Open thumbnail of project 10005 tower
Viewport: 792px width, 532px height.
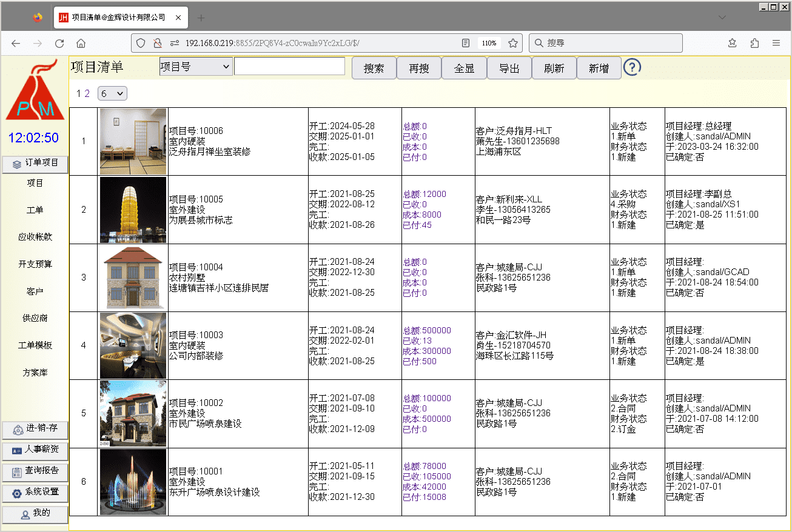(x=133, y=210)
